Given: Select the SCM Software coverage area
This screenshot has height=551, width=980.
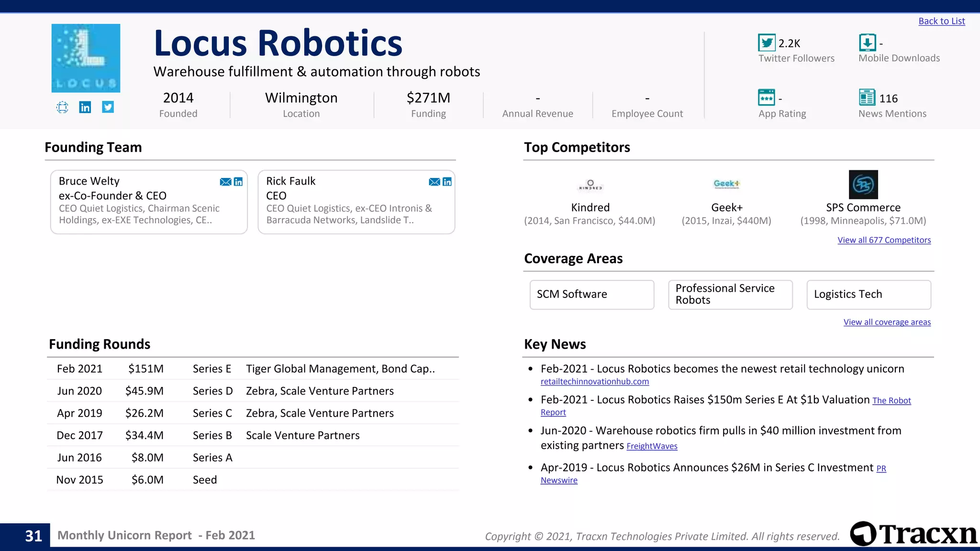Looking at the screenshot, I should click(592, 295).
